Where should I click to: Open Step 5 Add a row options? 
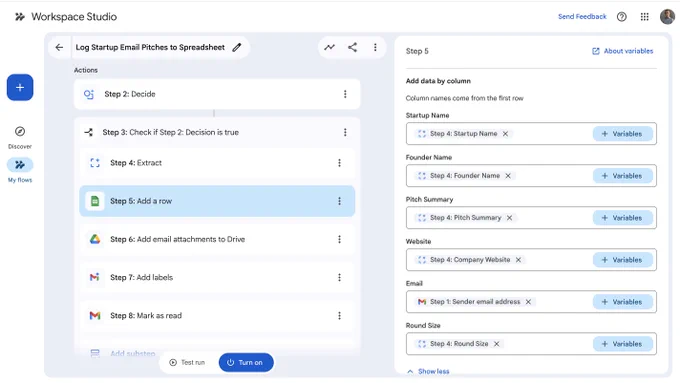(x=340, y=201)
